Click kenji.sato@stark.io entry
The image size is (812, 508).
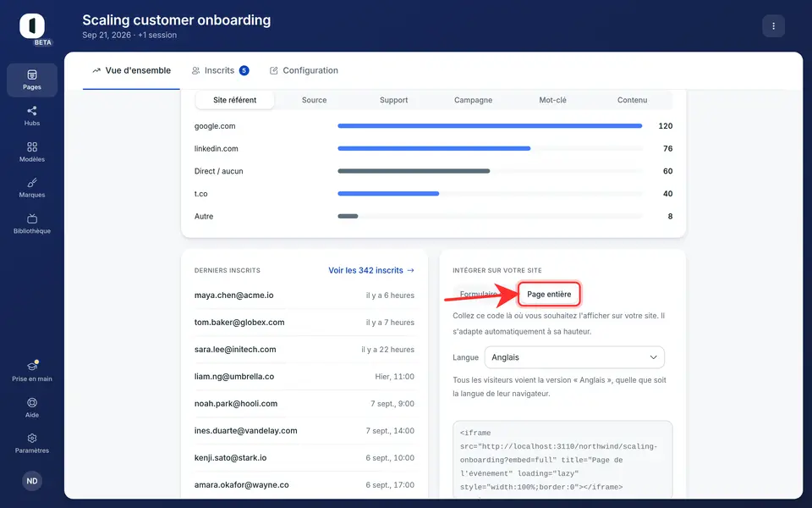point(230,458)
